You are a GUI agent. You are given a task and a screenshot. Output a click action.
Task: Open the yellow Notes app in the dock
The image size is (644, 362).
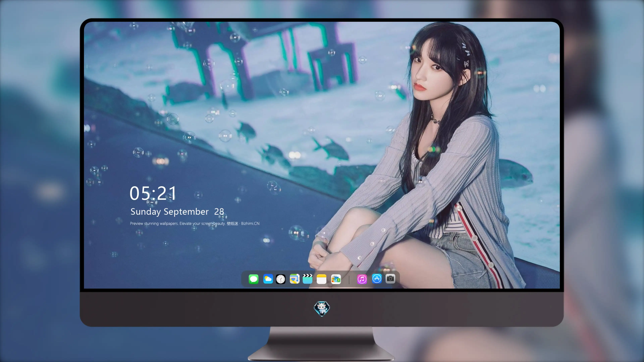[x=321, y=279]
